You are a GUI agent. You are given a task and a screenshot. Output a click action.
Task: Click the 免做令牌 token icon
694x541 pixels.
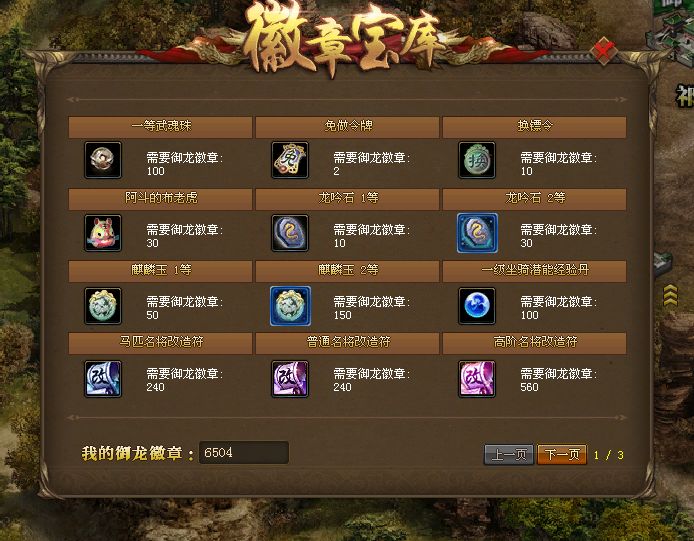[290, 160]
